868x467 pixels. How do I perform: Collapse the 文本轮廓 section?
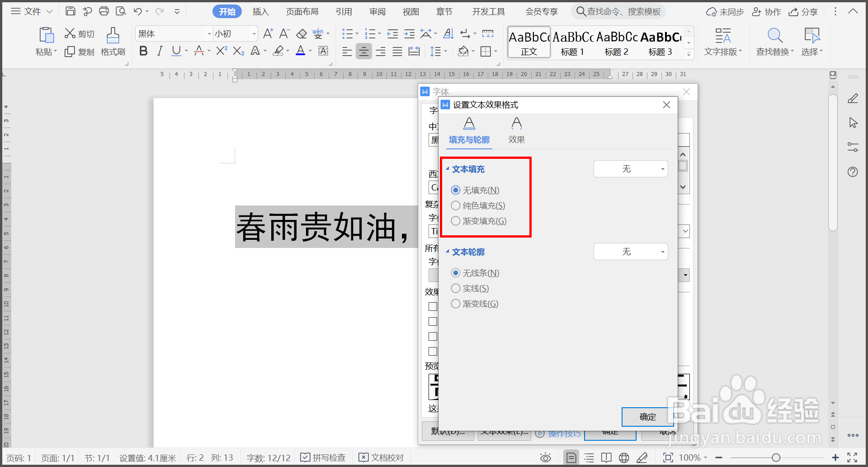tap(448, 252)
